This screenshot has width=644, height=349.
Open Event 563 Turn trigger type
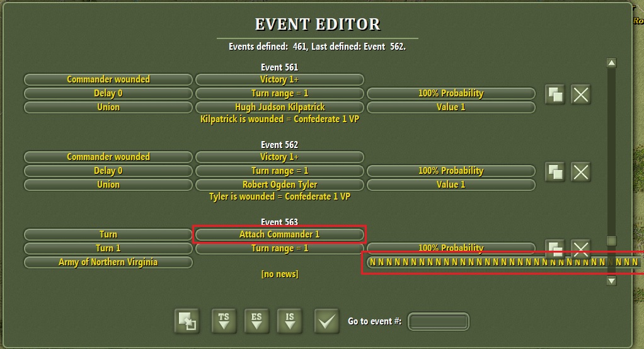pos(108,234)
